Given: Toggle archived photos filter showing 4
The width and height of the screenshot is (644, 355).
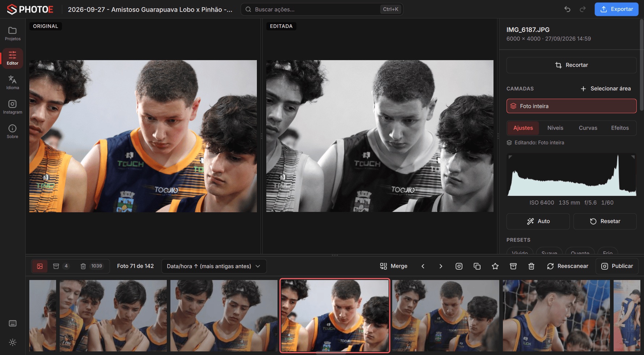Looking at the screenshot, I should (61, 266).
